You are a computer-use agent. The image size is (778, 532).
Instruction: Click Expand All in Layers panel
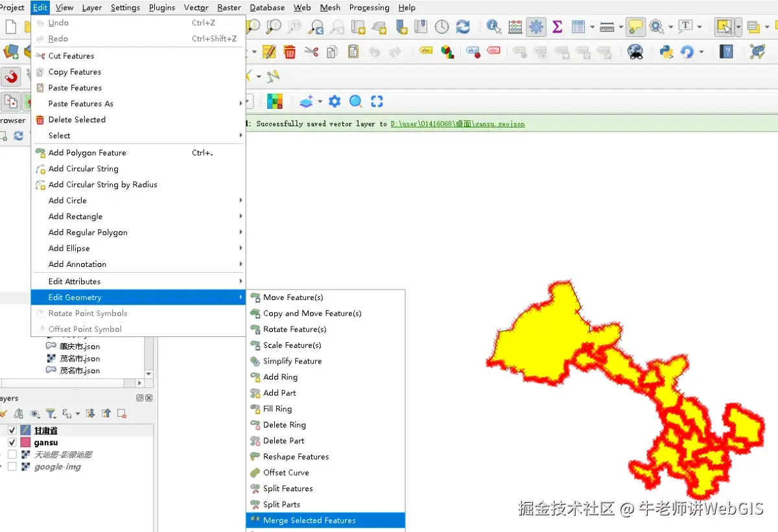pos(90,413)
